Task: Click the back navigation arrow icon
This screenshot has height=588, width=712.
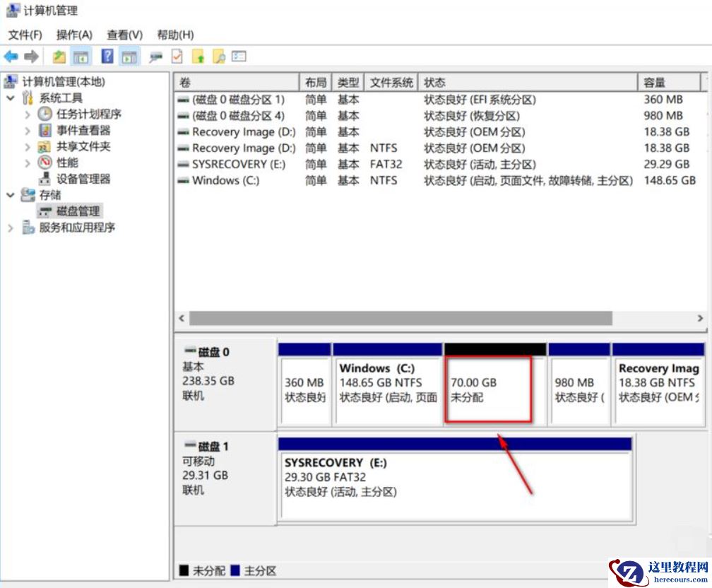Action: pos(10,57)
